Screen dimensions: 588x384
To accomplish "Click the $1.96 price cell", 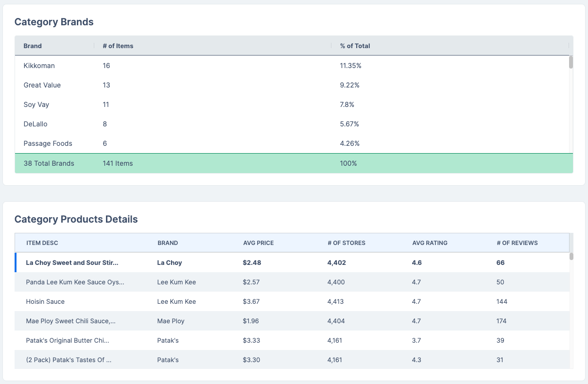I will pos(251,321).
